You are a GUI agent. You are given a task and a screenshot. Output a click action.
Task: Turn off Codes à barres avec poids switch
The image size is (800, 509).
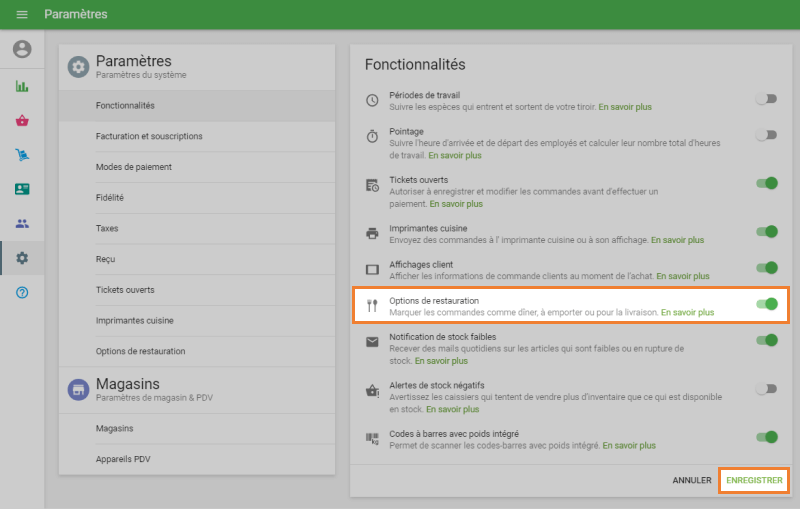(767, 437)
